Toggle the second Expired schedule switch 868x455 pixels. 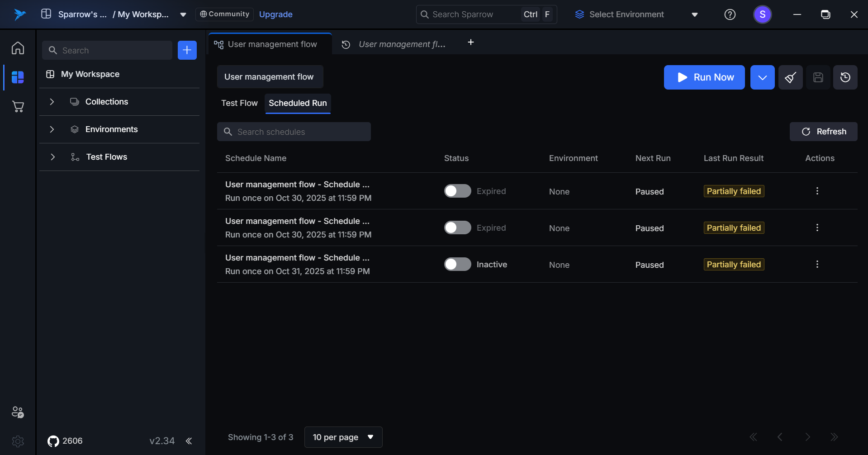(x=457, y=228)
